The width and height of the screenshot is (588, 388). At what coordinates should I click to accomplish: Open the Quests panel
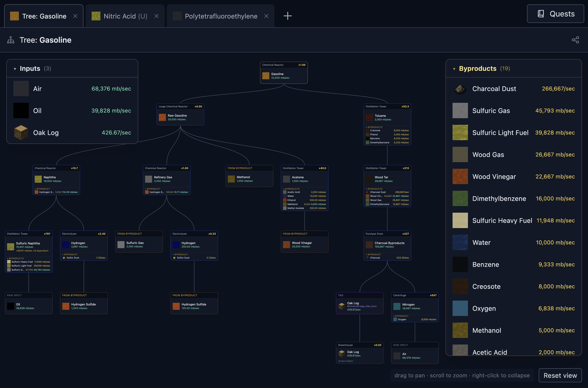(x=555, y=14)
